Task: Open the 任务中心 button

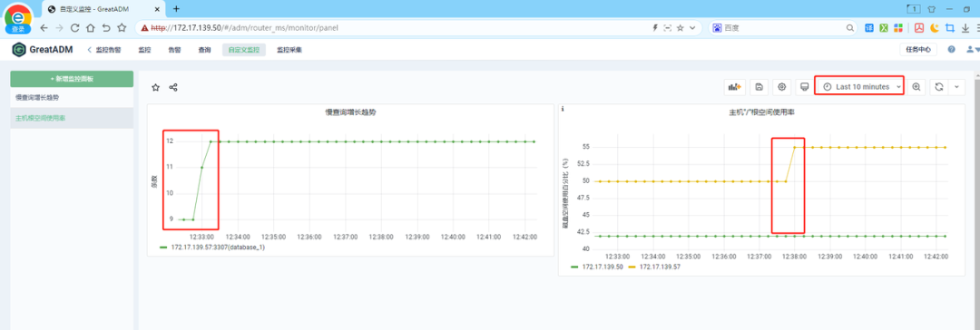Action: (x=918, y=49)
